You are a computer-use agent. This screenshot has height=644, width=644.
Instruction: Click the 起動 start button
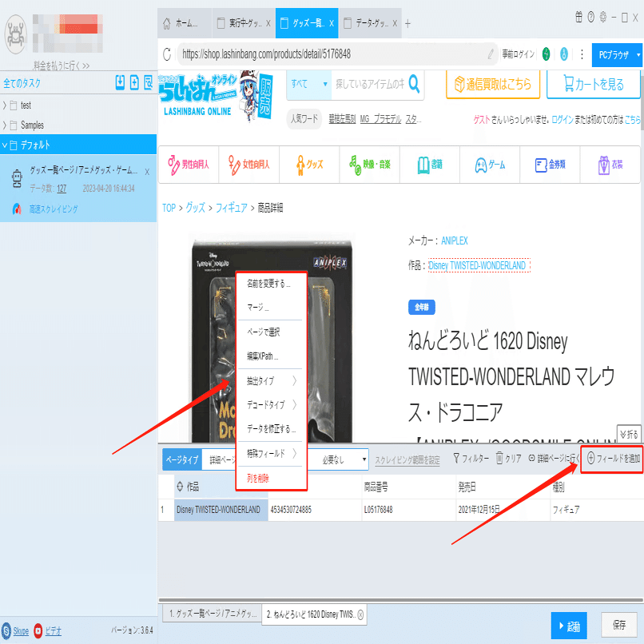coord(569,626)
